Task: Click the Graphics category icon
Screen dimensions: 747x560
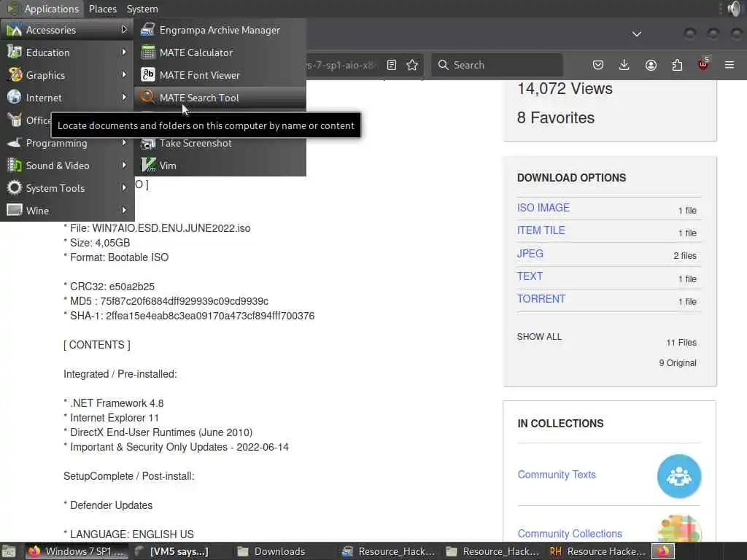Action: click(x=15, y=75)
